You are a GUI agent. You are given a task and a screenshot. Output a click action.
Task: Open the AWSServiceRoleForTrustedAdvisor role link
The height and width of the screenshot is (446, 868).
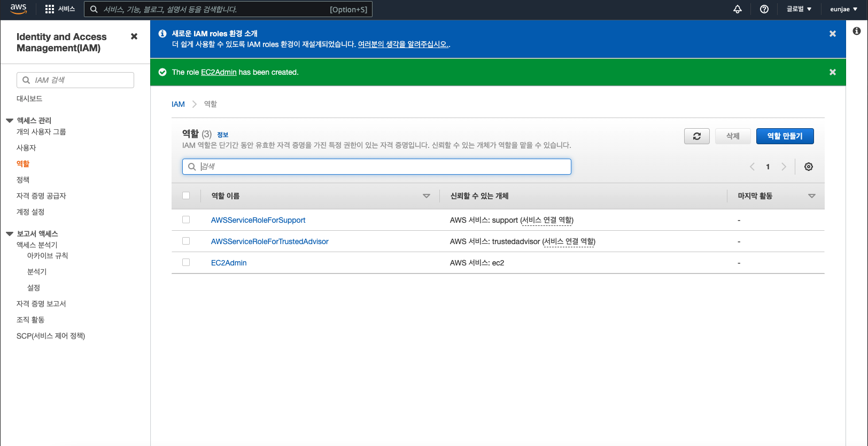(x=270, y=241)
